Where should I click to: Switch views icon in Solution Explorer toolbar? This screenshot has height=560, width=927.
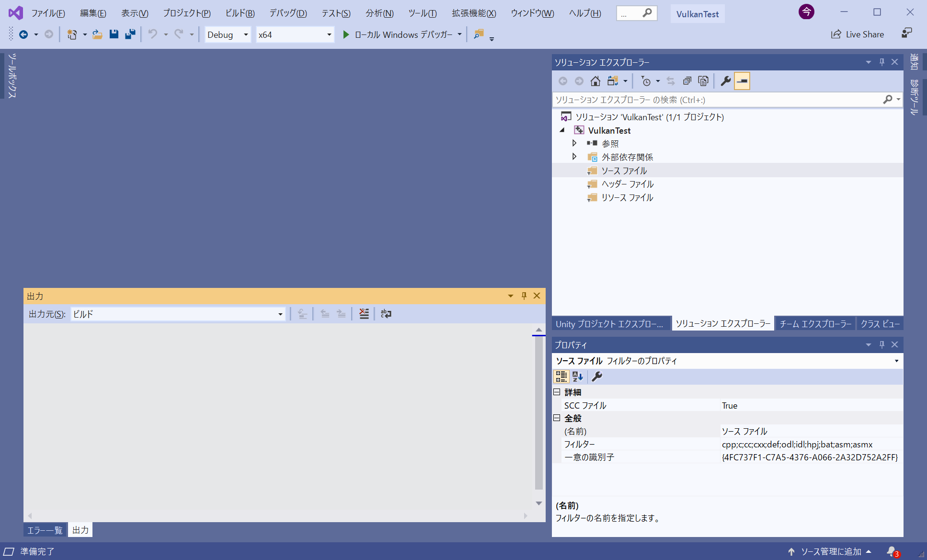pos(613,81)
